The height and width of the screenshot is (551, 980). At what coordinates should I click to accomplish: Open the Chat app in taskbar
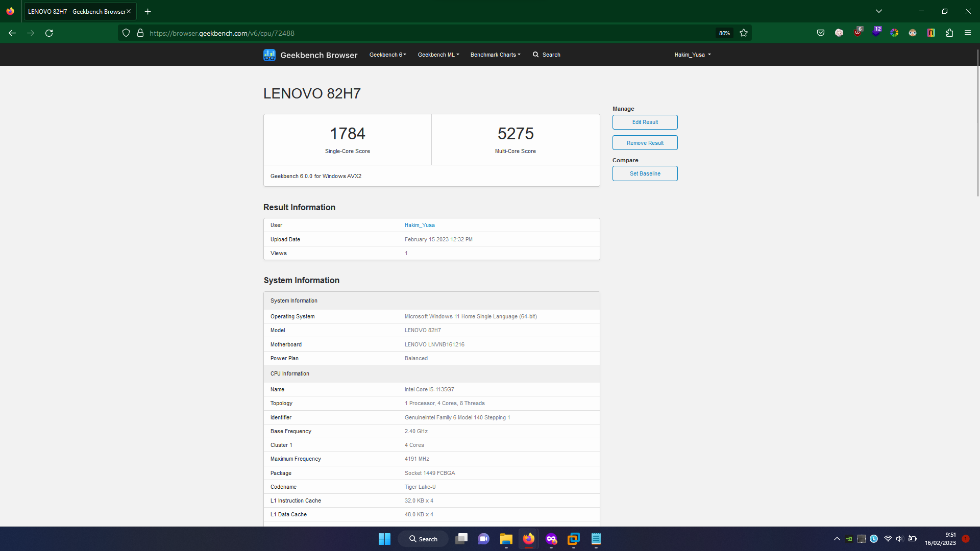[483, 539]
